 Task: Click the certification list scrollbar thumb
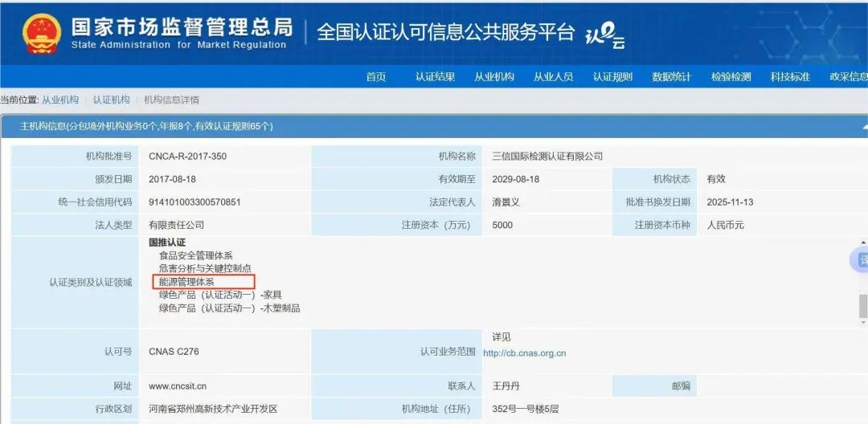click(x=863, y=306)
